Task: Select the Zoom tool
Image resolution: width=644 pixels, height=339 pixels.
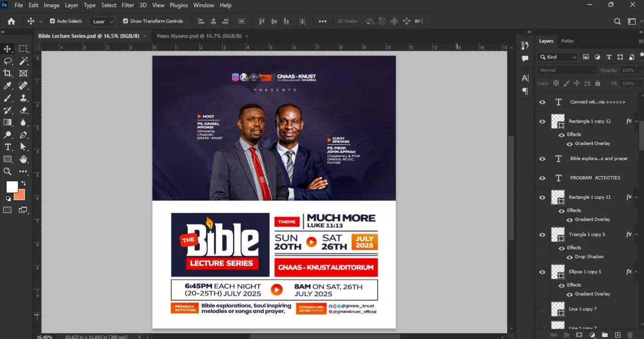Action: (x=8, y=171)
